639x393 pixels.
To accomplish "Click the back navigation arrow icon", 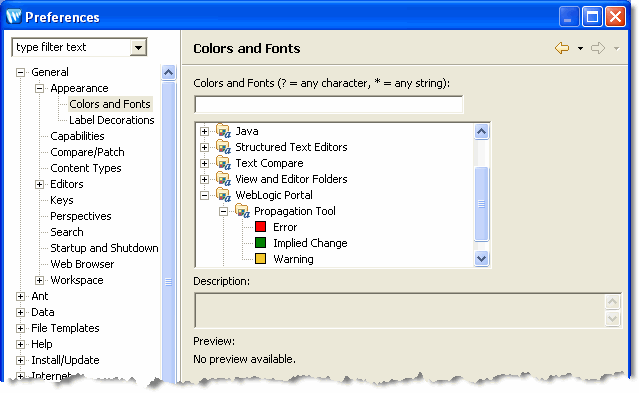I will point(562,48).
